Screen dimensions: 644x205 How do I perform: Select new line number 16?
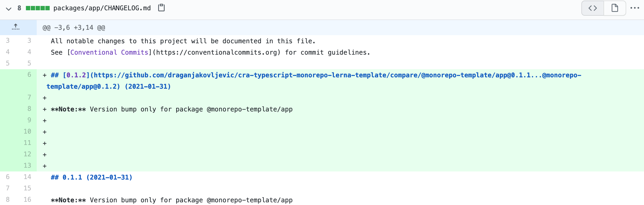pyautogui.click(x=27, y=200)
